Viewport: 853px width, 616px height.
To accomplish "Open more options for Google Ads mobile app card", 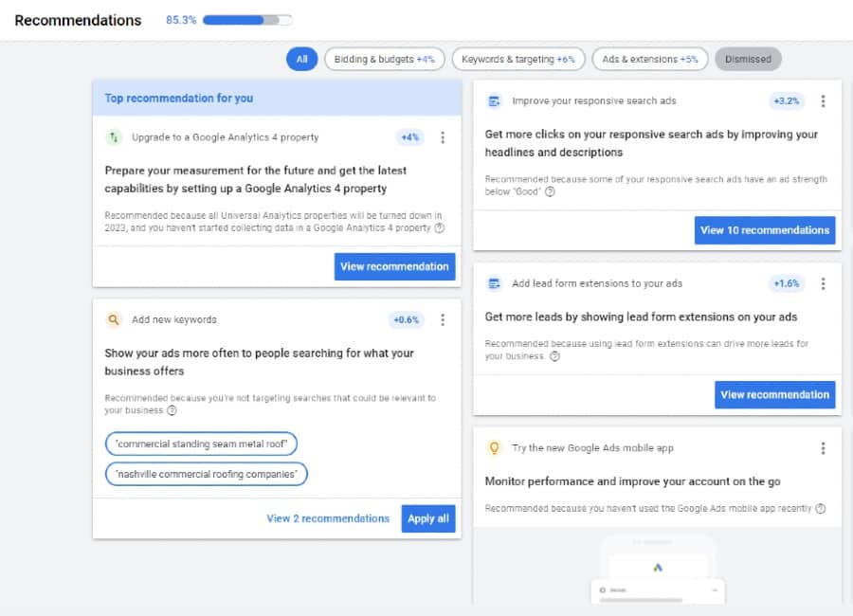I will (x=823, y=448).
